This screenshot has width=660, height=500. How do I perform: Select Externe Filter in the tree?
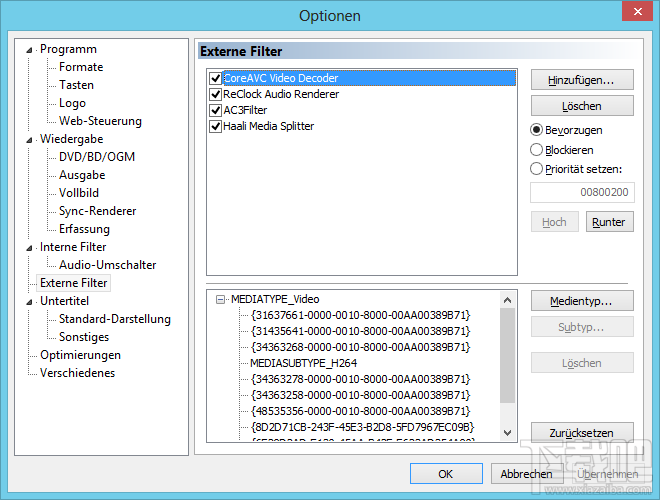74,283
